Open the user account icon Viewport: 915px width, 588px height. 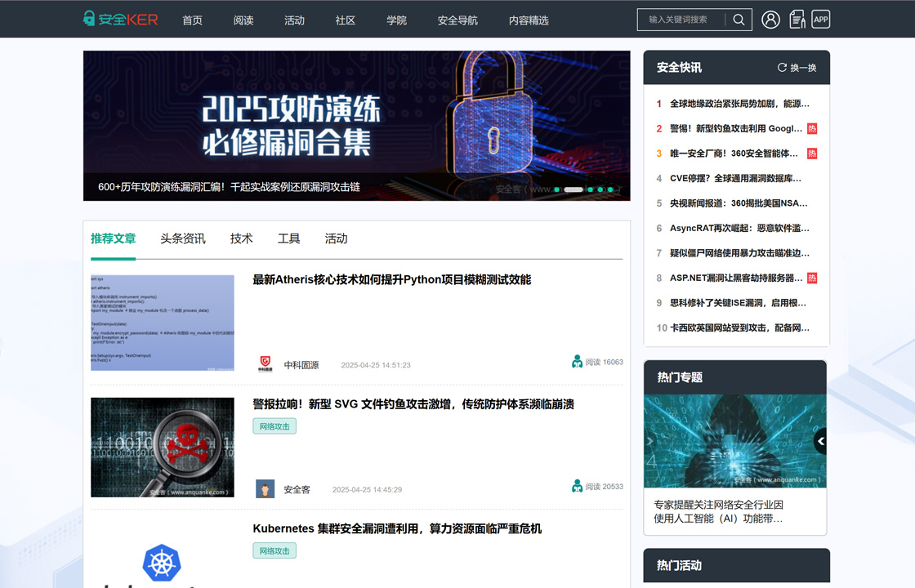click(x=770, y=20)
